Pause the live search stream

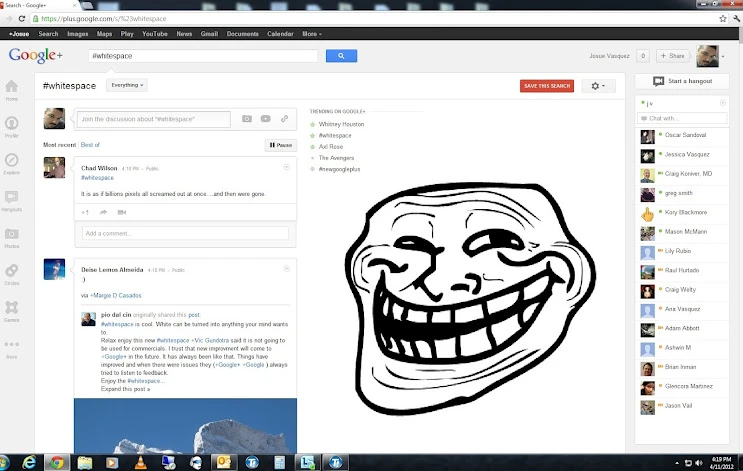(281, 145)
